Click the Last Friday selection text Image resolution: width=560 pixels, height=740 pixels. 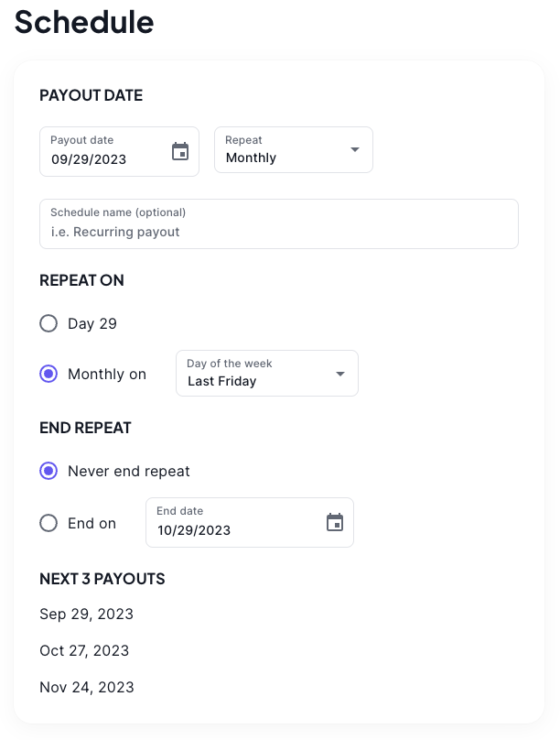point(221,381)
